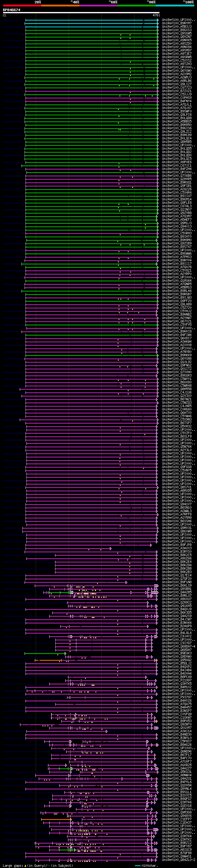Select hit label UniRef100_A9P0E6
Screen dimensions: 197x868
click(177, 162)
